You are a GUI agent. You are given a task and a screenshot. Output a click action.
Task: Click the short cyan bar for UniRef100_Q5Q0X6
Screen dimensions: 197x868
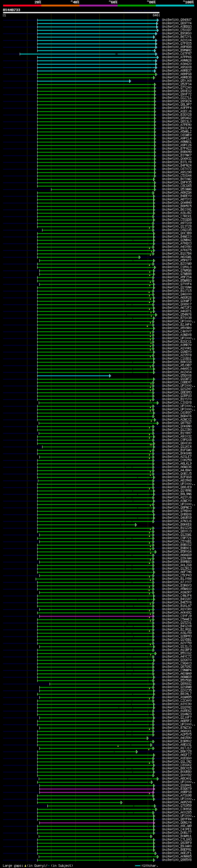[74, 376]
